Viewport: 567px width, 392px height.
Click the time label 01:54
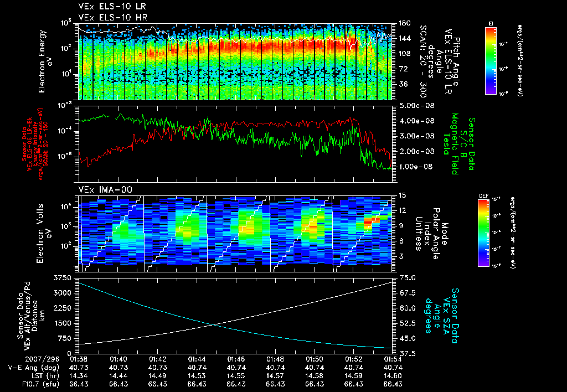coord(393,359)
